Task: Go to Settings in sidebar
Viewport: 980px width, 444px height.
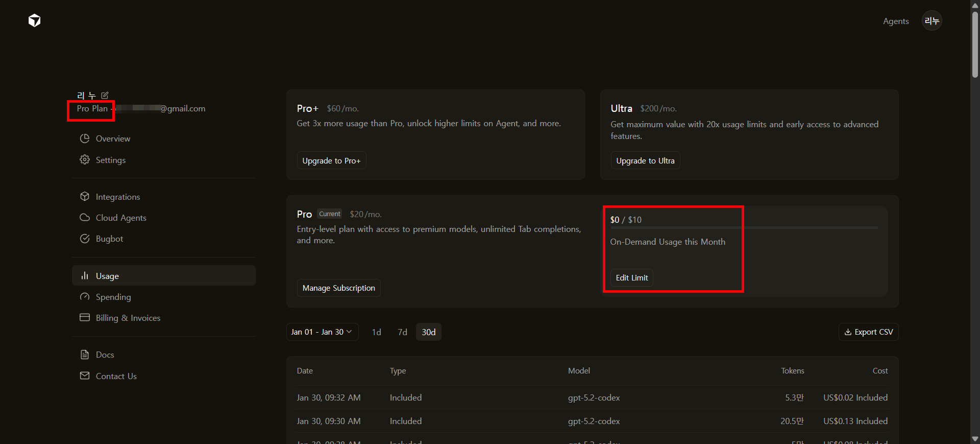Action: pos(164,160)
